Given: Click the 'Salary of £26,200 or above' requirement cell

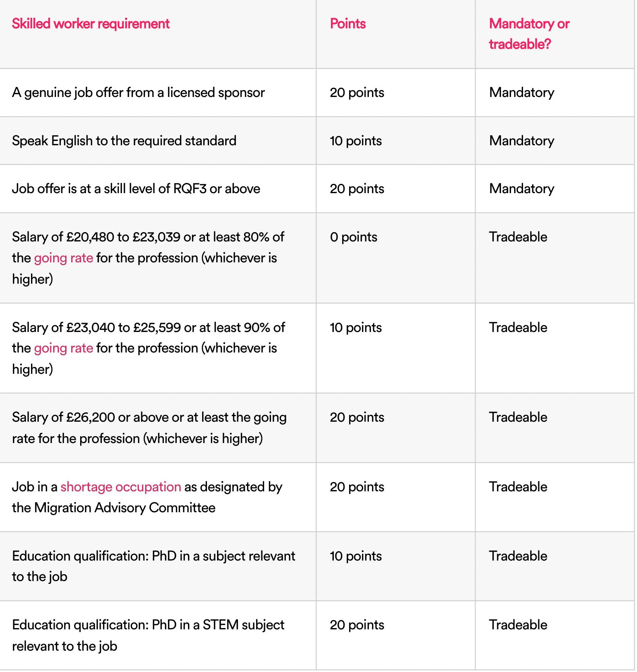Looking at the screenshot, I should coord(149,428).
